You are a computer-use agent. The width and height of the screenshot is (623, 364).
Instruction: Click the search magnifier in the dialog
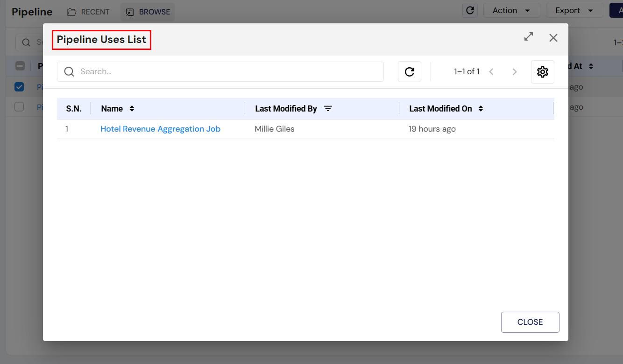[x=69, y=71]
